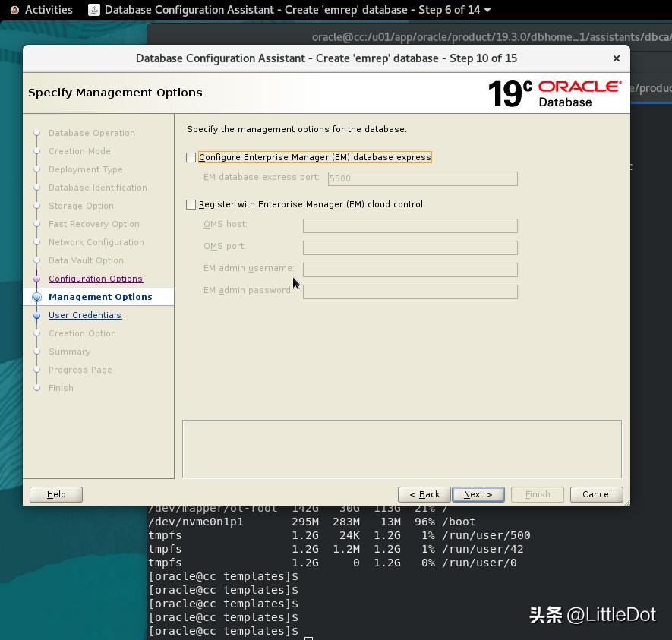Click the User Credentials step bullet icon
Screen dimensions: 672x640
pos(37,316)
